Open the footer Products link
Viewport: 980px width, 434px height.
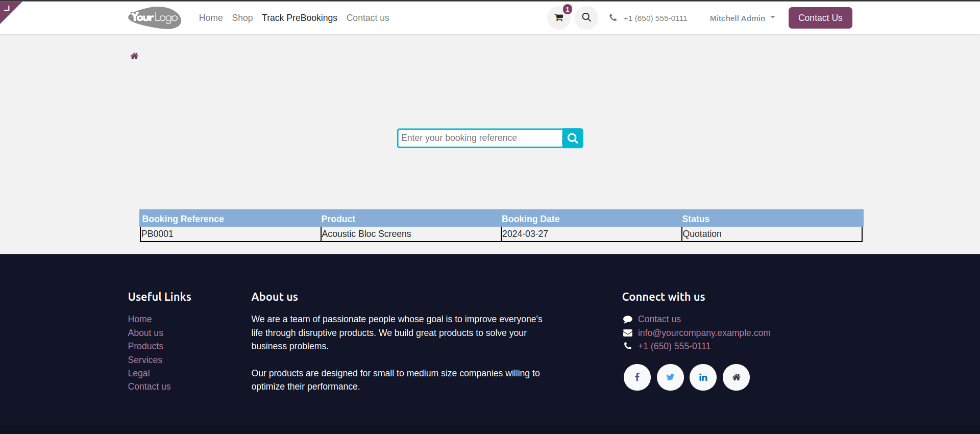(x=145, y=346)
